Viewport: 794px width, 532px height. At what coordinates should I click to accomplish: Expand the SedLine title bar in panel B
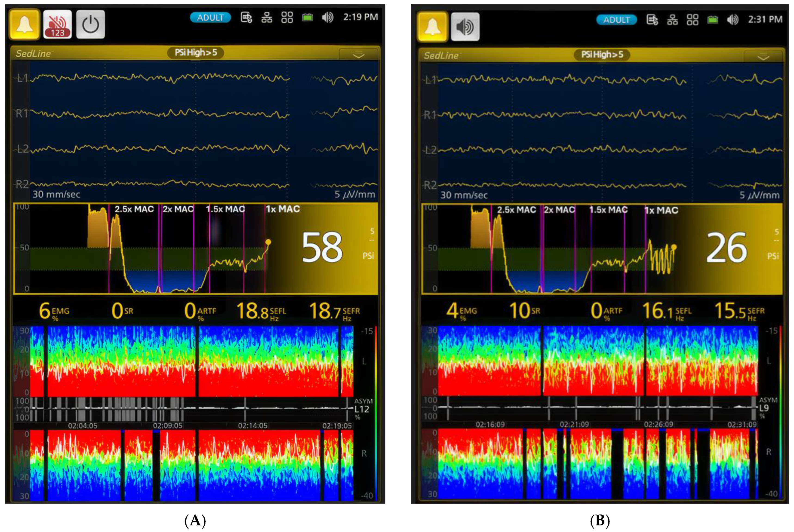click(441, 55)
